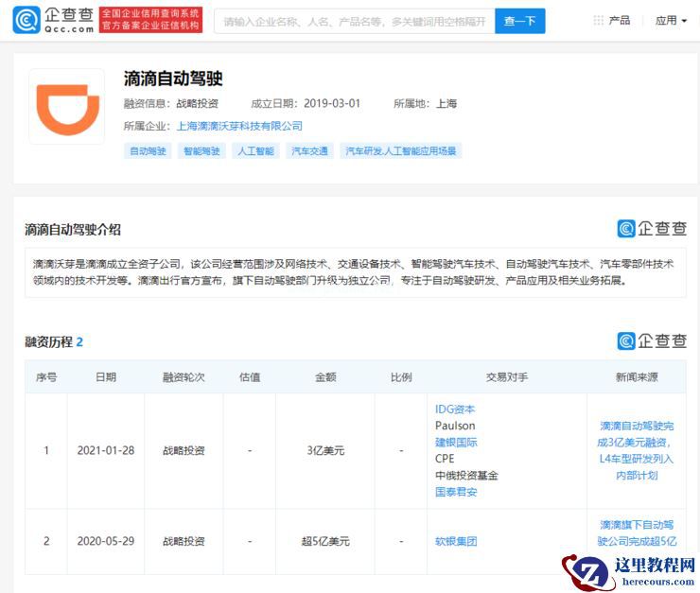
Task: Open the 软银集团 investor link
Action: click(456, 541)
